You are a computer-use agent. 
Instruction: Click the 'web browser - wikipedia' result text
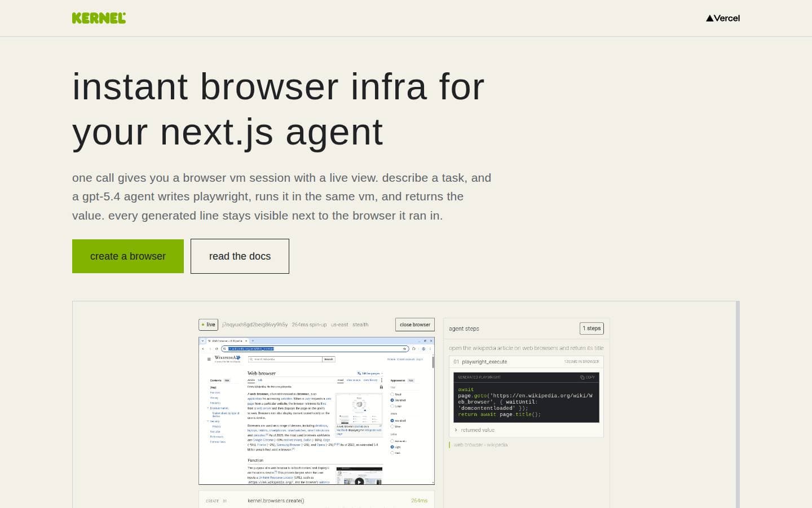(480, 445)
